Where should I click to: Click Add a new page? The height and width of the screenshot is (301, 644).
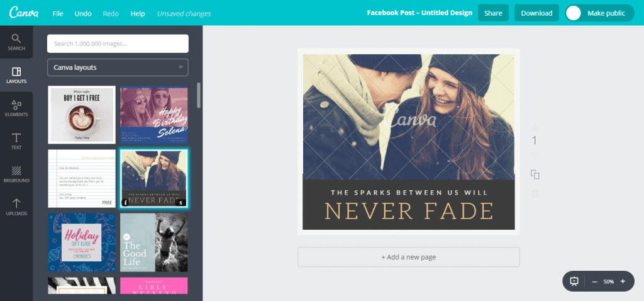[x=409, y=257]
